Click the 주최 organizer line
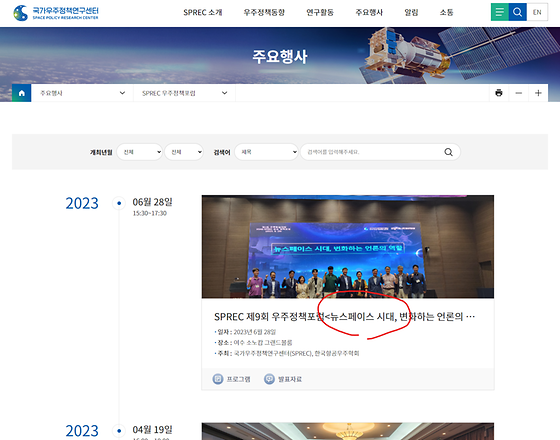The height and width of the screenshot is (440, 560). (287, 354)
